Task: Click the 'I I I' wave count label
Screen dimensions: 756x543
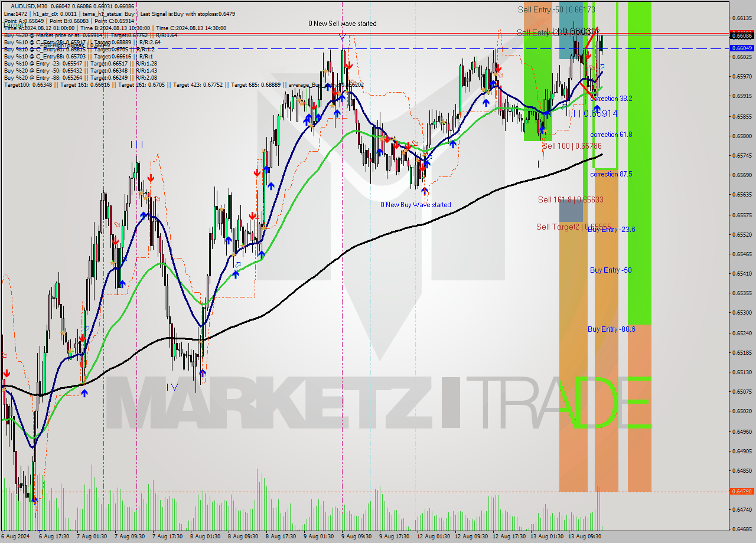Action: coord(136,144)
